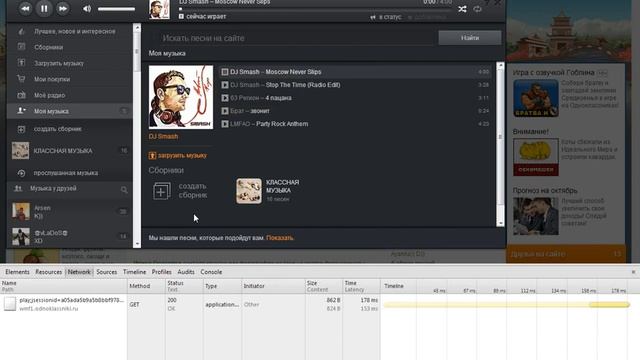
Task: Play 'LMFAO – Party Rock Anthem' track
Action: coord(224,124)
